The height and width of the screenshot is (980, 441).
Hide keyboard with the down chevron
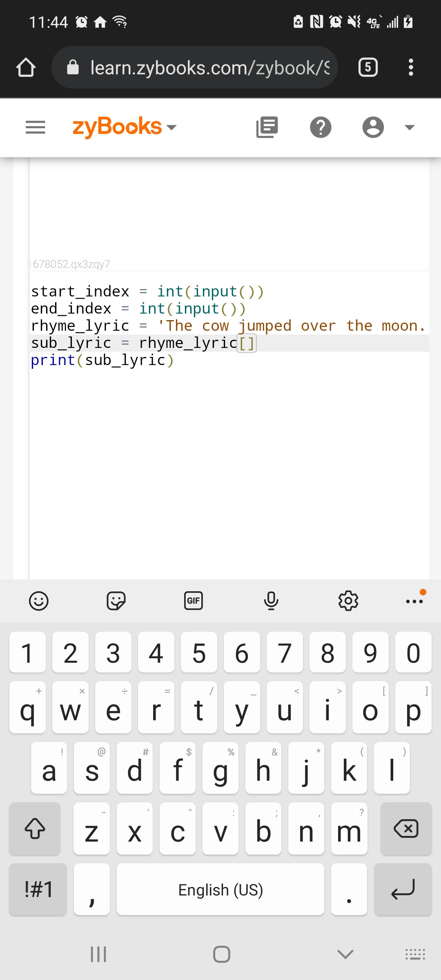point(345,954)
